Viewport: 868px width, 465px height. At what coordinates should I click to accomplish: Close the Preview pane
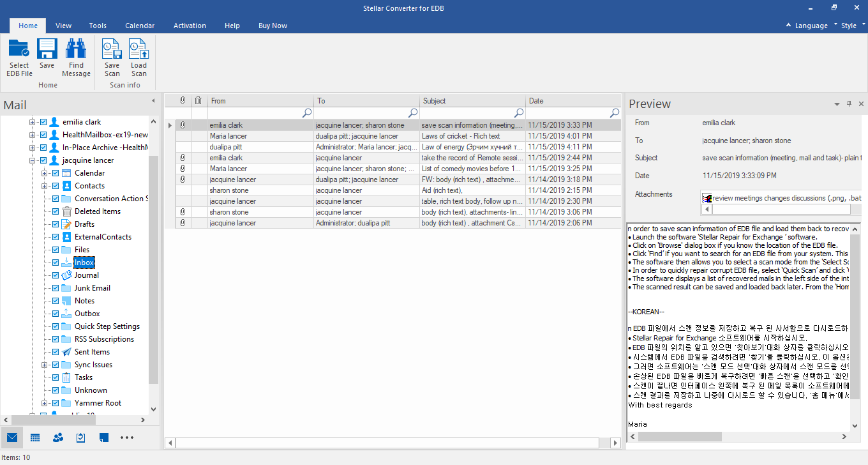tap(861, 103)
